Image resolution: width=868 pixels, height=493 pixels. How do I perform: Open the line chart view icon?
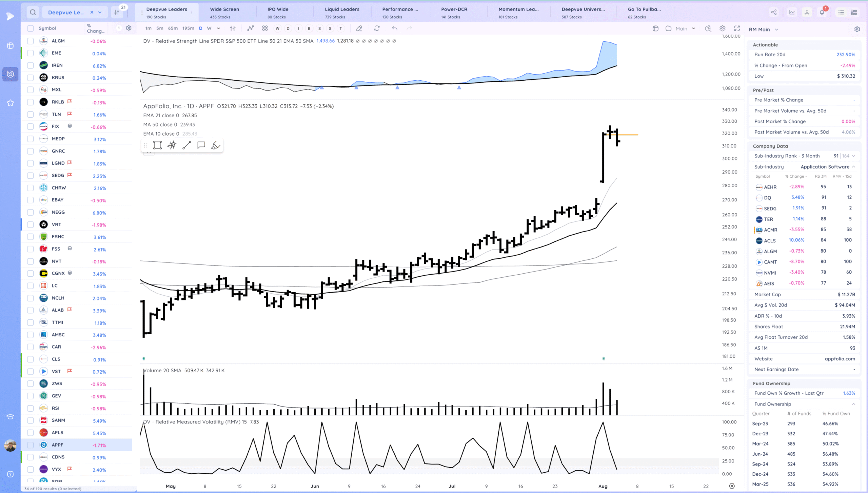coord(792,13)
